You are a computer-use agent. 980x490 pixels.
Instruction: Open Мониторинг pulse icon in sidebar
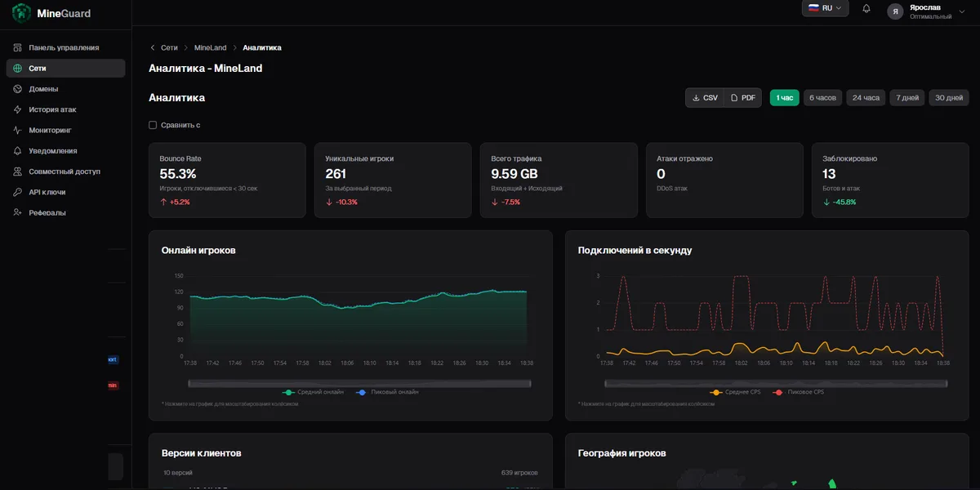18,130
